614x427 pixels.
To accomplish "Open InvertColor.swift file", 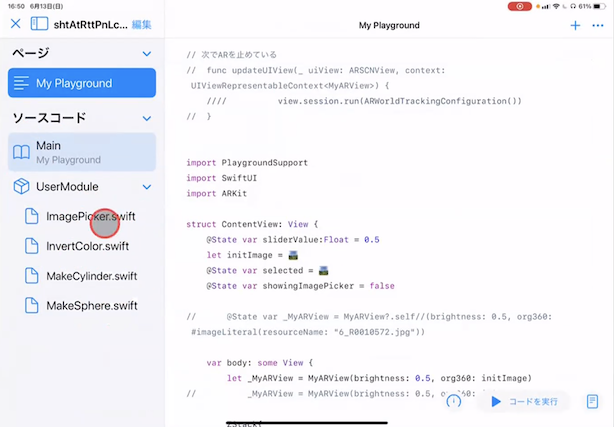I will point(87,246).
